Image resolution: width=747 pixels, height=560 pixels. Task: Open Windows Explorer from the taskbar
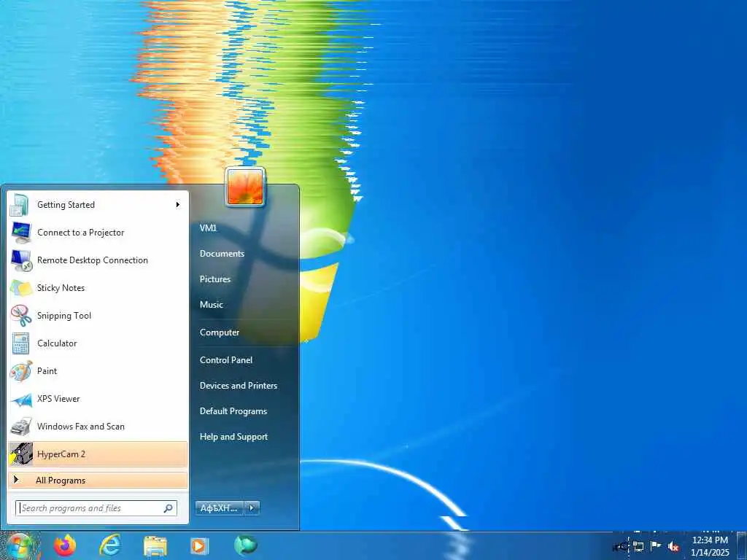[x=155, y=546]
